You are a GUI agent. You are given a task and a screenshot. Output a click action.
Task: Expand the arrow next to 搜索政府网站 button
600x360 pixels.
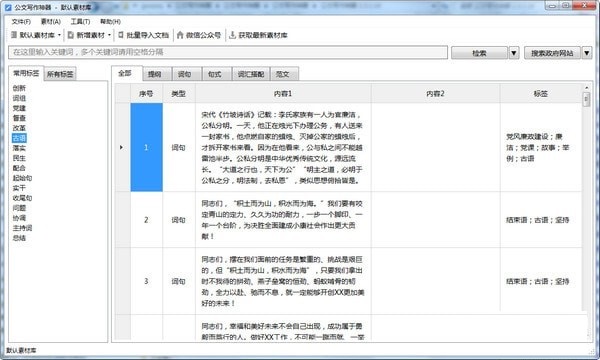pyautogui.click(x=587, y=53)
